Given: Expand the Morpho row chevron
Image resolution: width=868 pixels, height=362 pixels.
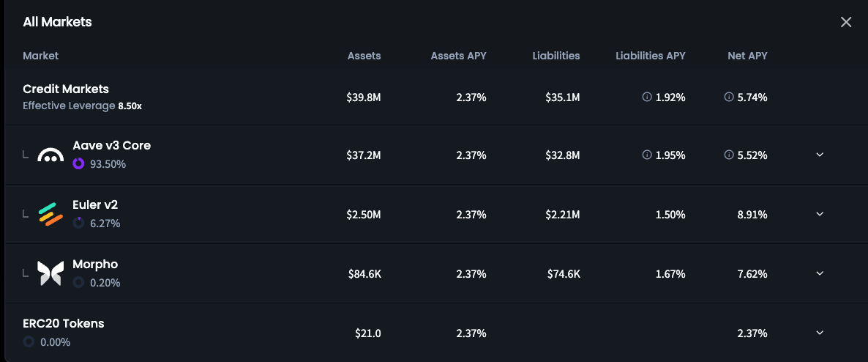Looking at the screenshot, I should coord(820,273).
